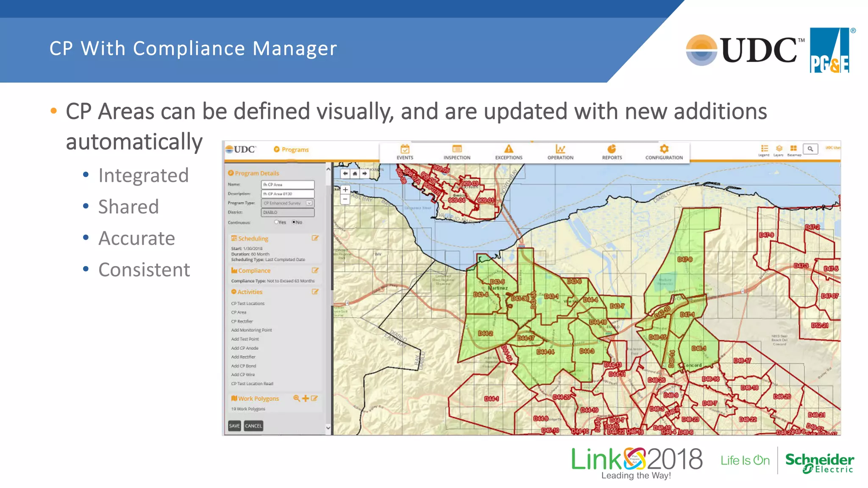Select the Add Monitoring Point activity
The width and height of the screenshot is (868, 488).
[x=252, y=330]
